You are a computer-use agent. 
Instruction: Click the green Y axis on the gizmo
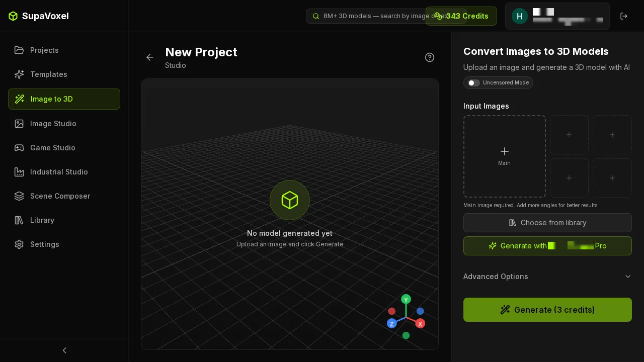(406, 300)
